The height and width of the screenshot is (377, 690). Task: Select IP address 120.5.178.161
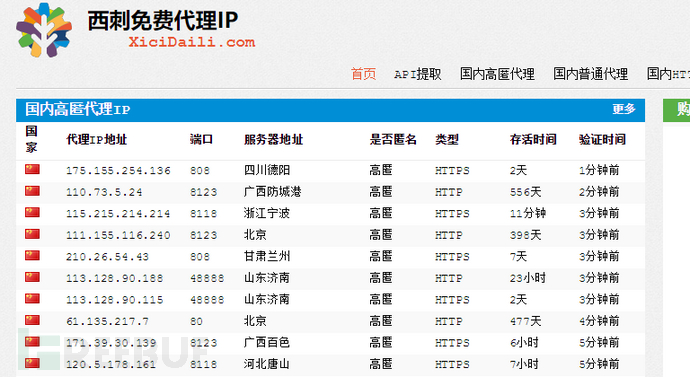[111, 364]
